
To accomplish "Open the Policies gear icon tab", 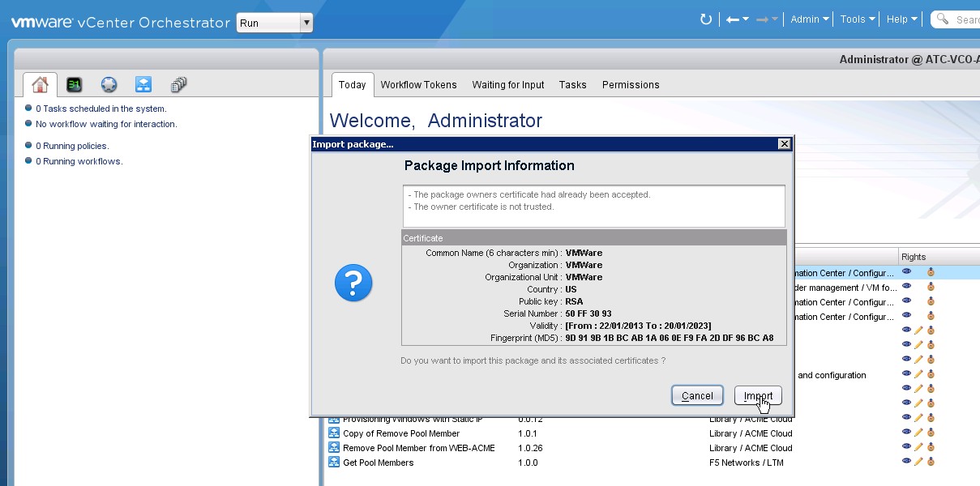I will tap(109, 85).
